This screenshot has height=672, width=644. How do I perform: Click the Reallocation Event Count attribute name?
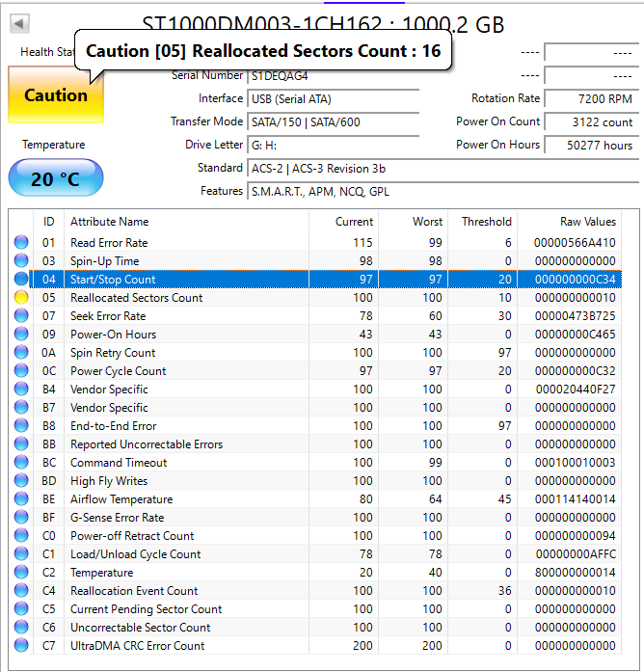(x=134, y=591)
